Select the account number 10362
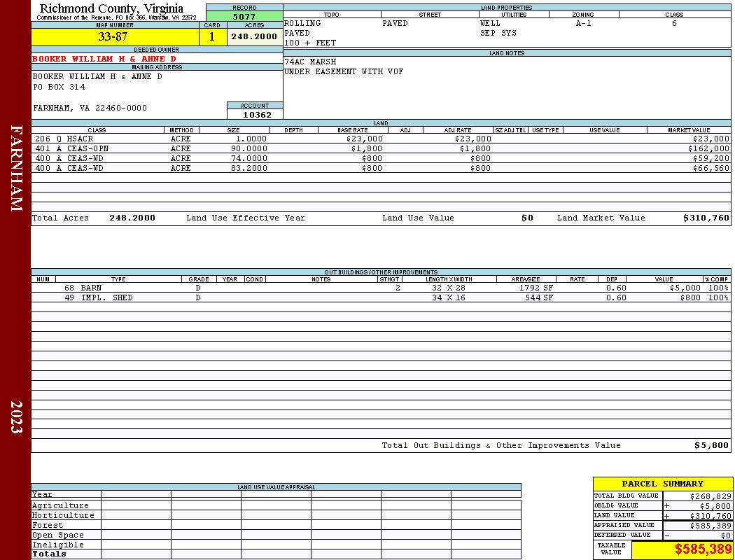Viewport: 735px width, 560px height. (x=257, y=115)
